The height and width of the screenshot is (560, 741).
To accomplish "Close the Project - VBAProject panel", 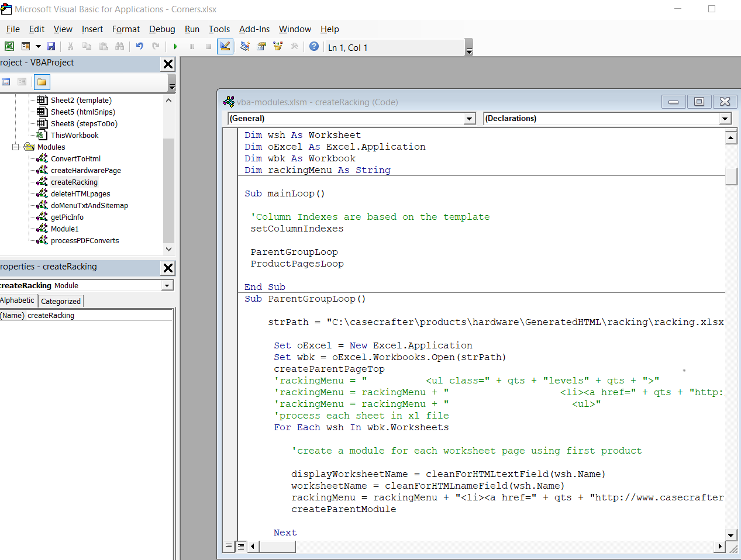I will [x=168, y=64].
